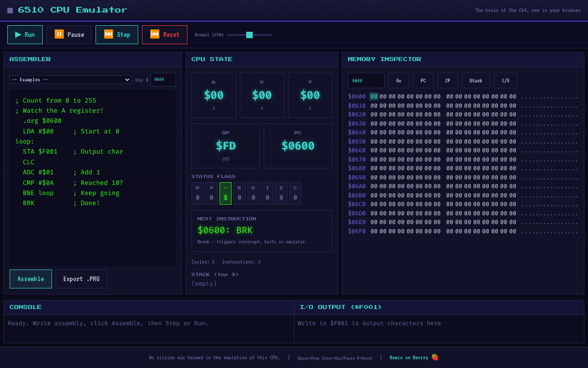Click the Run button
Viewport: 588px width, 368px height.
tap(25, 34)
